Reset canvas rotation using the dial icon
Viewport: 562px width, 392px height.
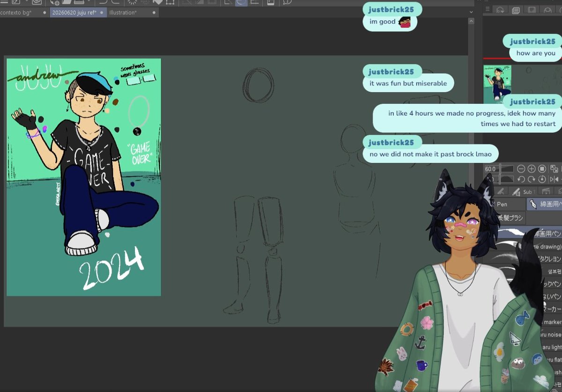click(542, 179)
